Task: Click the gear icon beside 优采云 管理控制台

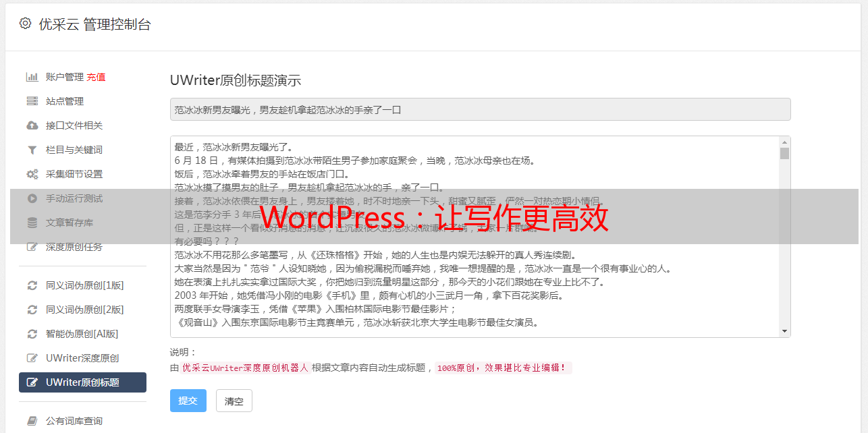Action: click(x=26, y=24)
